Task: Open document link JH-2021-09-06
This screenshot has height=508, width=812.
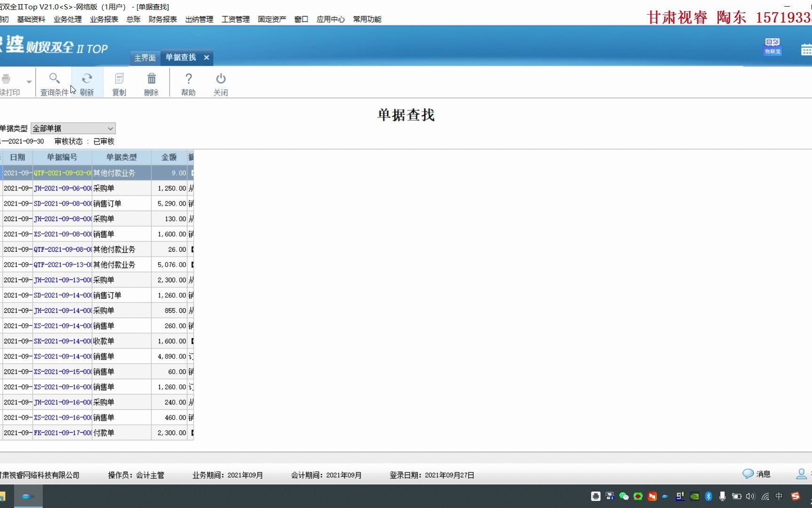Action: click(62, 188)
